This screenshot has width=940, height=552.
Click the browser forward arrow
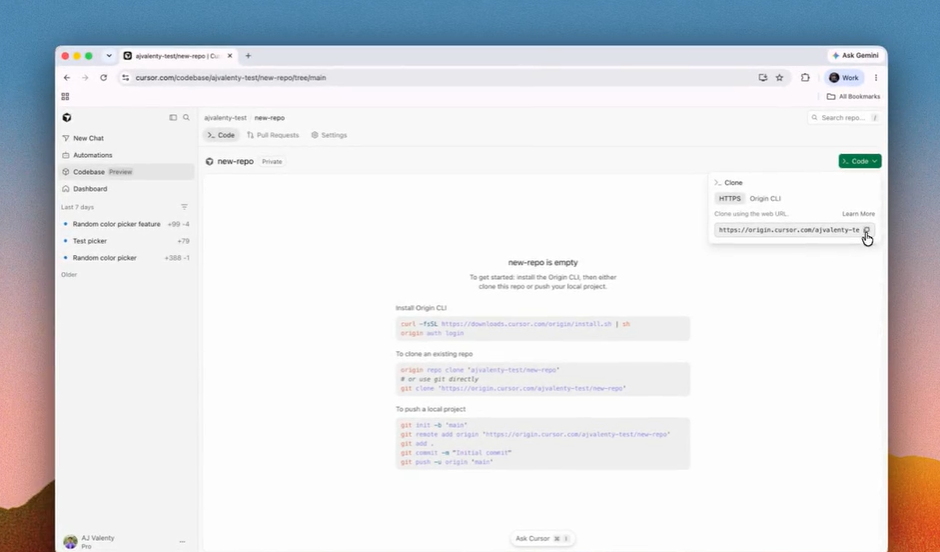pos(85,77)
